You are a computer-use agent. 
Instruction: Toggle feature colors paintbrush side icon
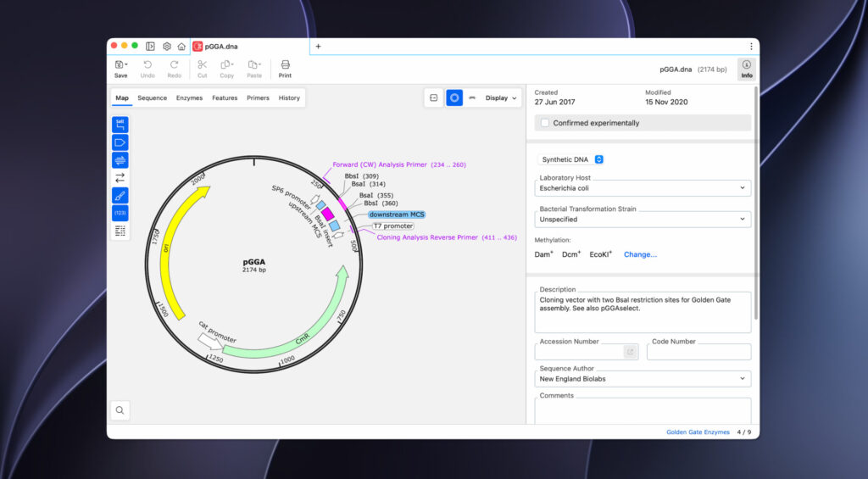tap(120, 196)
